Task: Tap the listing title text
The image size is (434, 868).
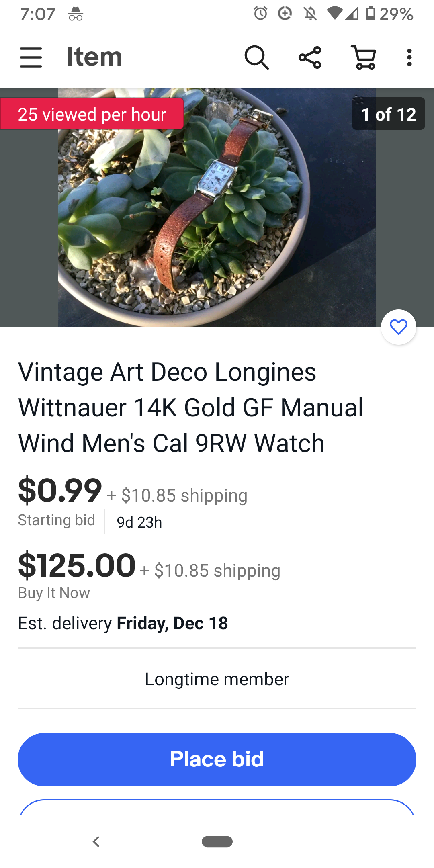Action: pos(191,407)
